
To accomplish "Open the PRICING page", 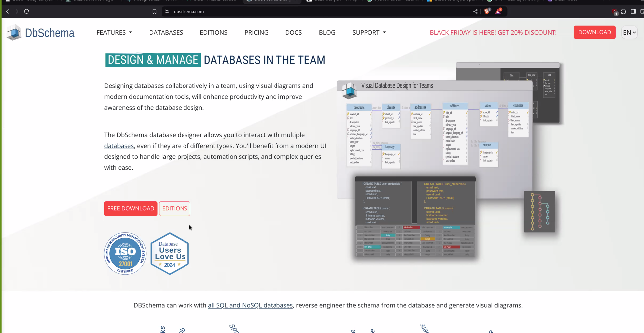I will click(257, 33).
